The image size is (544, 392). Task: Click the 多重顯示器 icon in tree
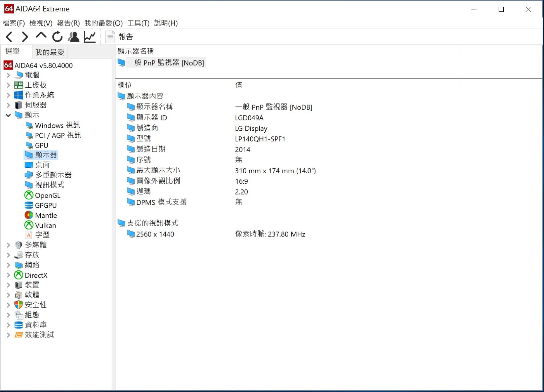(29, 175)
